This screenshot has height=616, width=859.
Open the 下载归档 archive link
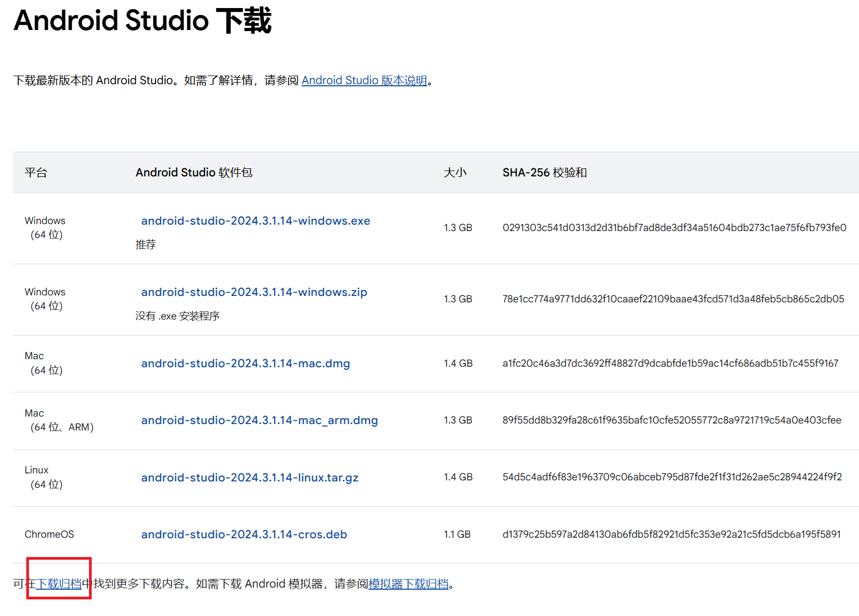click(58, 583)
